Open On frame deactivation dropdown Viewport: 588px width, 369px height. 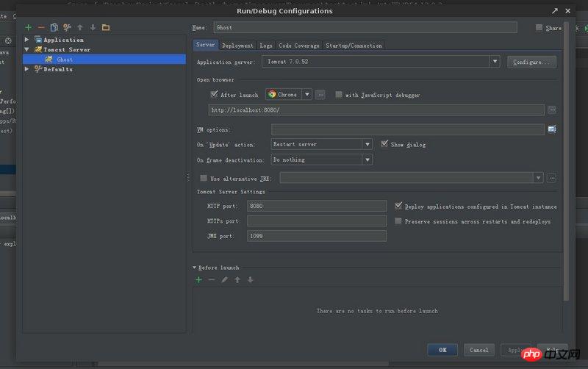click(367, 160)
